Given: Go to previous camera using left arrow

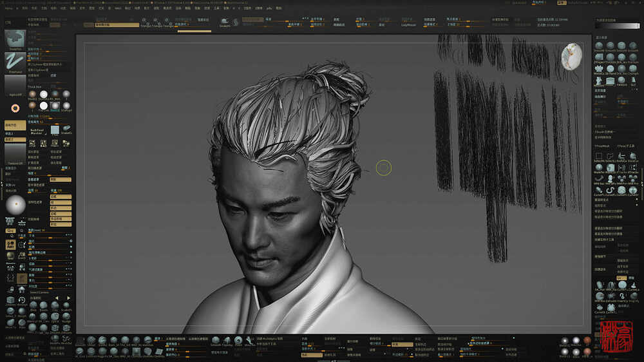Looking at the screenshot, I should (x=57, y=298).
